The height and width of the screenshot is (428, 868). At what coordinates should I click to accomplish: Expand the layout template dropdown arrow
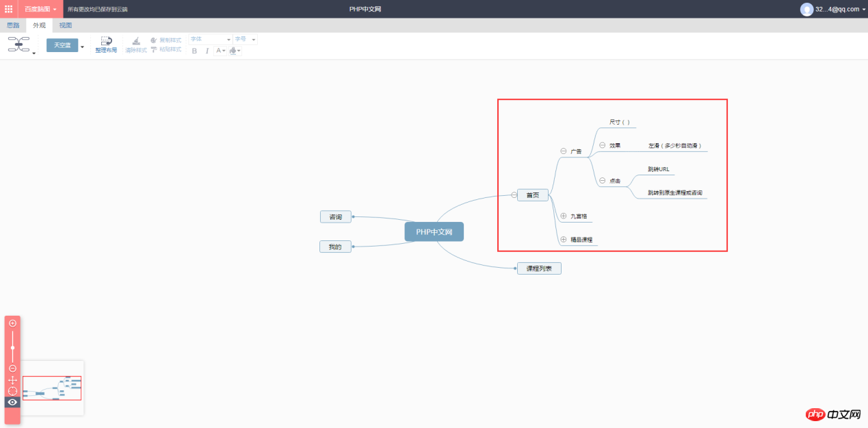(x=34, y=52)
